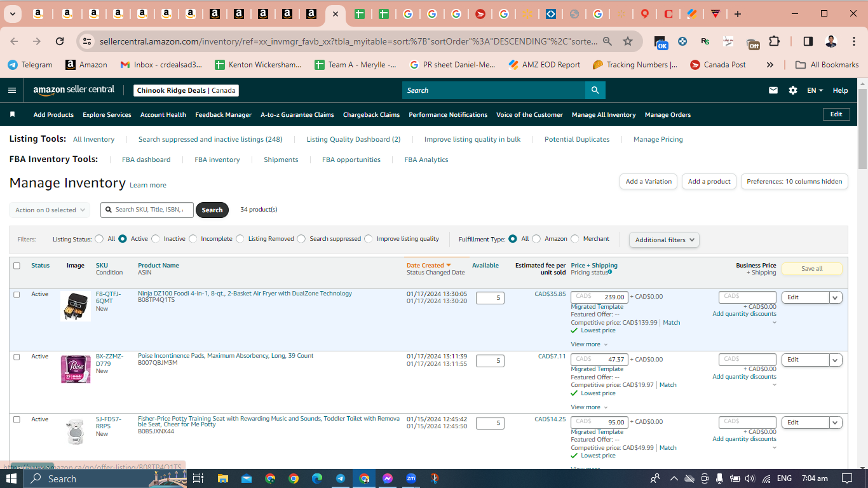Image resolution: width=868 pixels, height=488 pixels.
Task: Open the Action on 0 selected dropdown
Action: (x=50, y=210)
